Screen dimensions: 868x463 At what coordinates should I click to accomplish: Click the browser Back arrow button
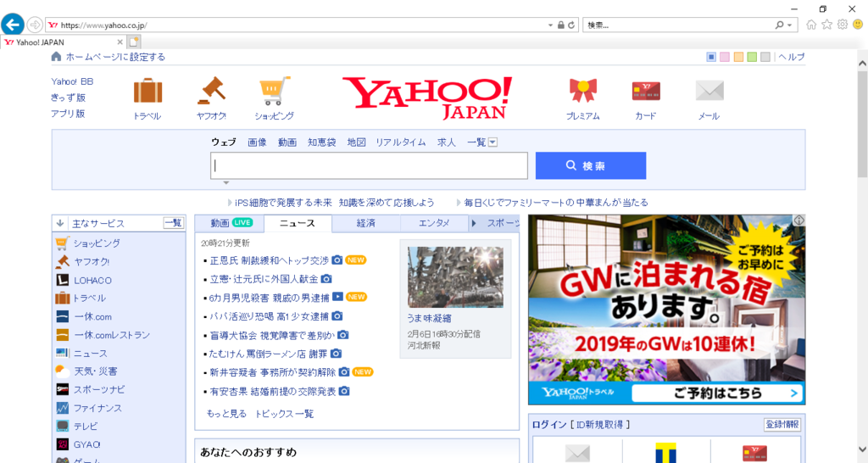point(13,25)
